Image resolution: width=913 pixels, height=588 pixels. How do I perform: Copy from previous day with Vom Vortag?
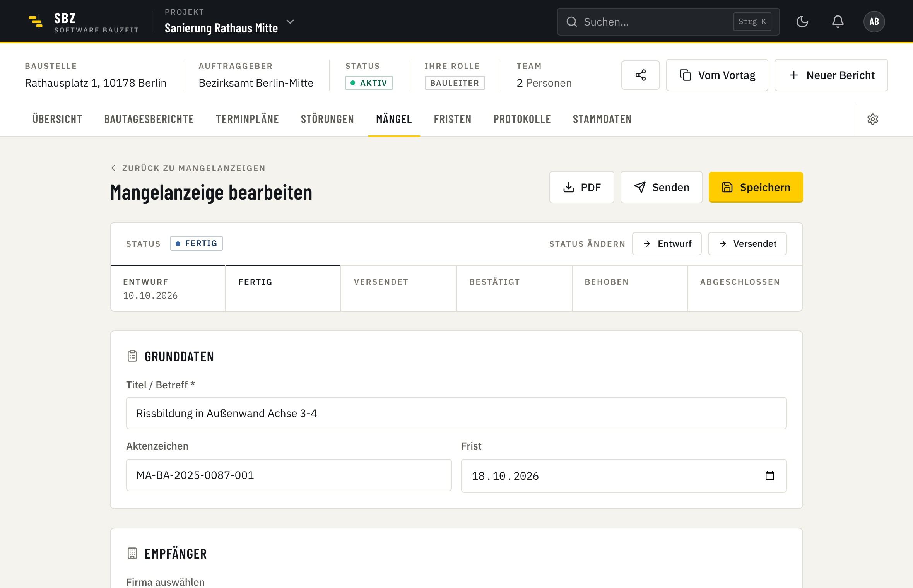pyautogui.click(x=717, y=75)
